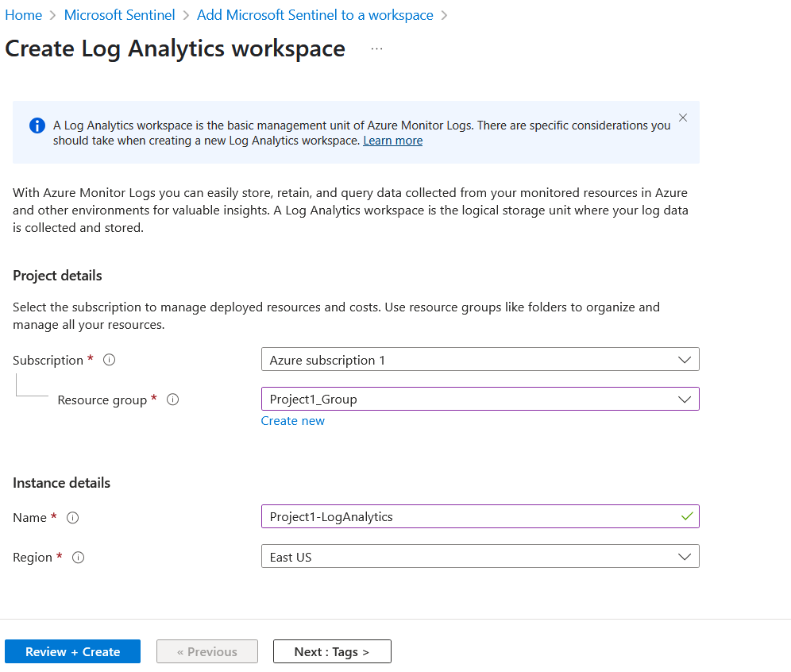
Task: Click the green checkmark in the Name field
Action: tap(687, 516)
